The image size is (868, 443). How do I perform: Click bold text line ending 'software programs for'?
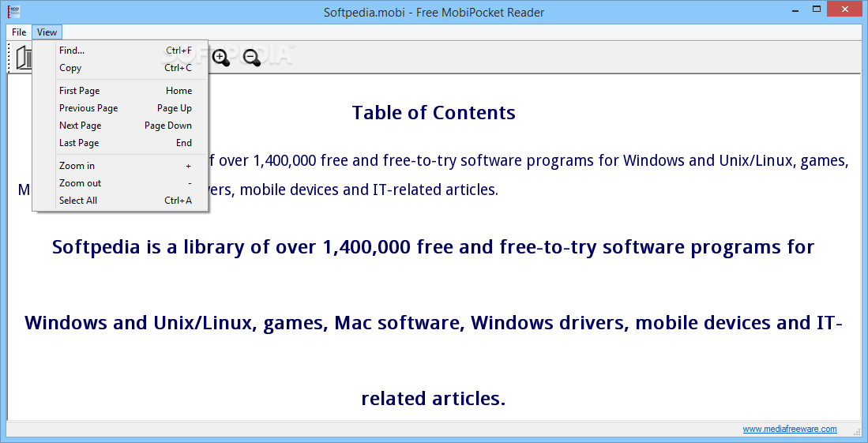[434, 247]
